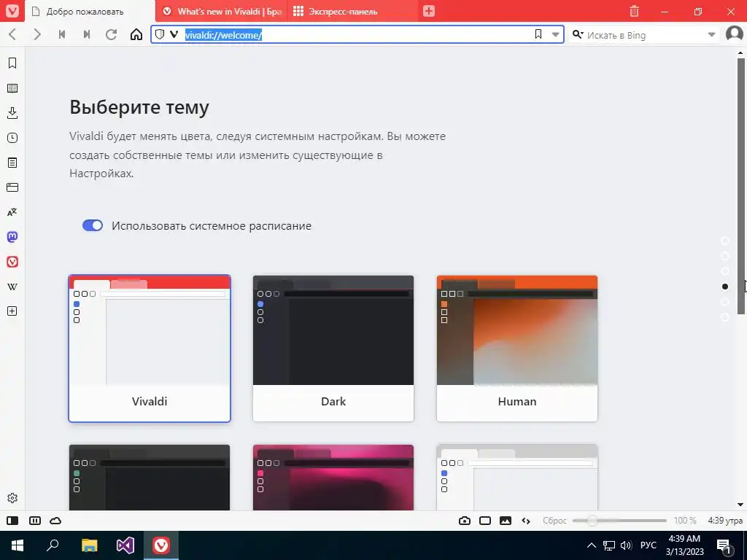
Task: Reset zoom with the Сброс button
Action: (554, 521)
